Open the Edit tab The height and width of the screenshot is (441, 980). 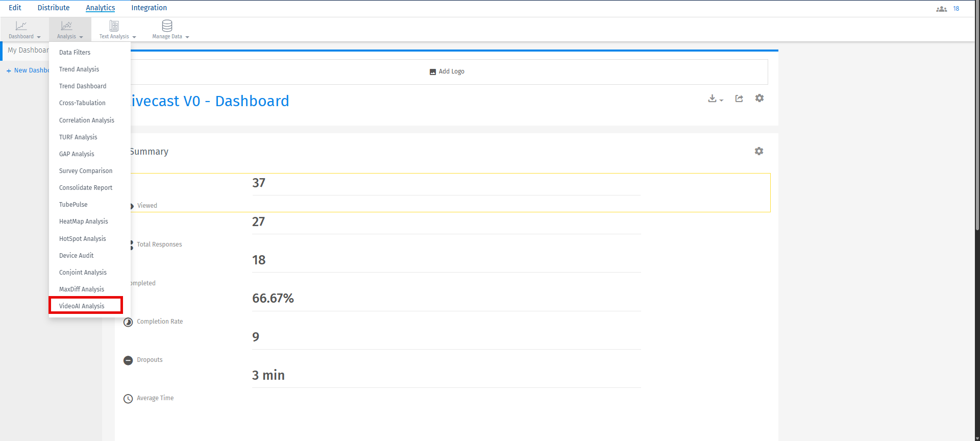[15, 8]
